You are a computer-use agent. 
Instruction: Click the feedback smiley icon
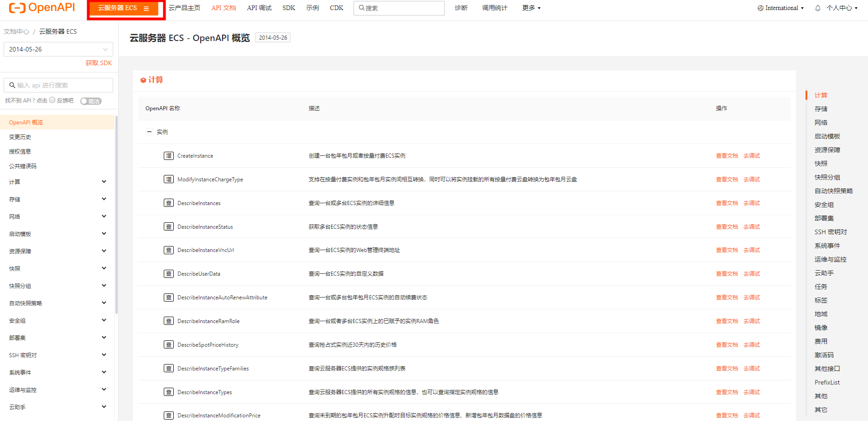(52, 100)
